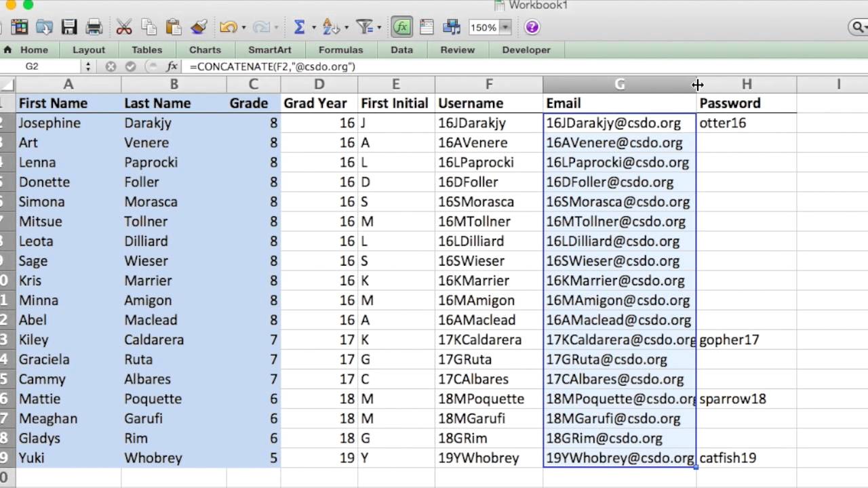Select the cell containing 'Paprocki'
This screenshot has height=488, width=868.
click(174, 162)
